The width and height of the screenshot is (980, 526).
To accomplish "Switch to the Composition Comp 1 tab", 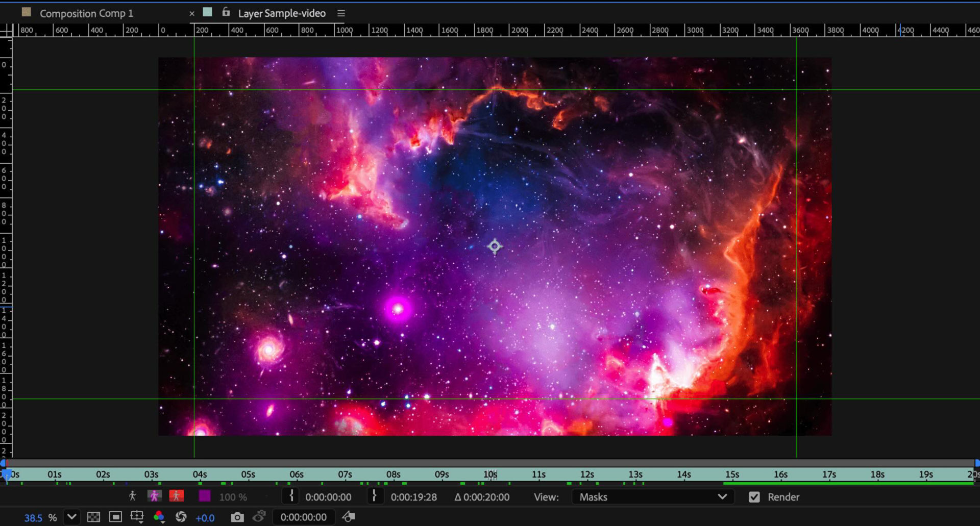I will pyautogui.click(x=86, y=13).
